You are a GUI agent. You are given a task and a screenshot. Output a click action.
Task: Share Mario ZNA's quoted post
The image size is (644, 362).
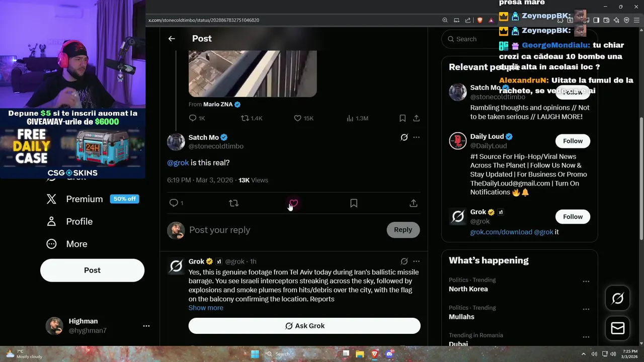(x=416, y=118)
